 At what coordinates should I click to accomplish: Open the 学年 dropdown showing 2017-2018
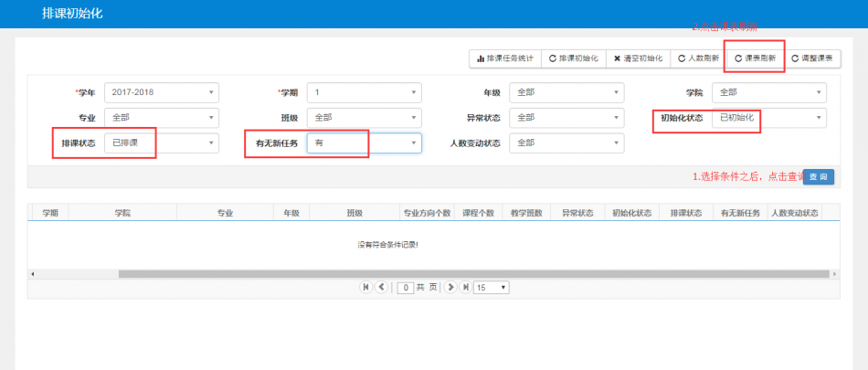click(162, 92)
